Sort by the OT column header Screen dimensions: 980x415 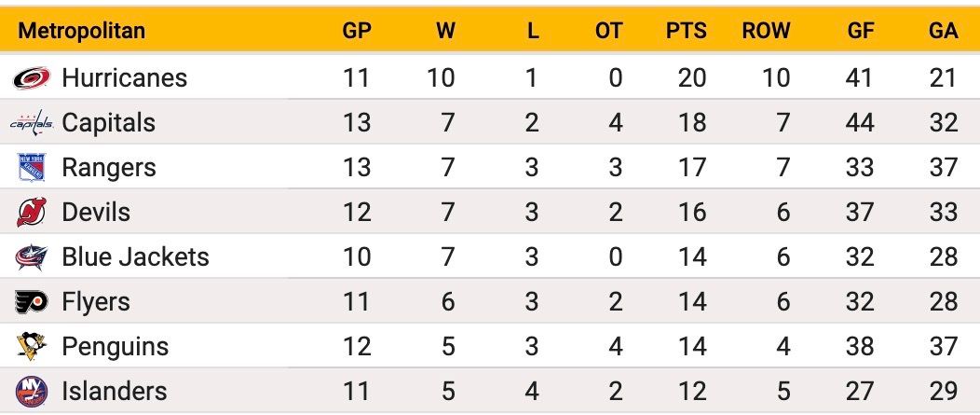pos(608,31)
